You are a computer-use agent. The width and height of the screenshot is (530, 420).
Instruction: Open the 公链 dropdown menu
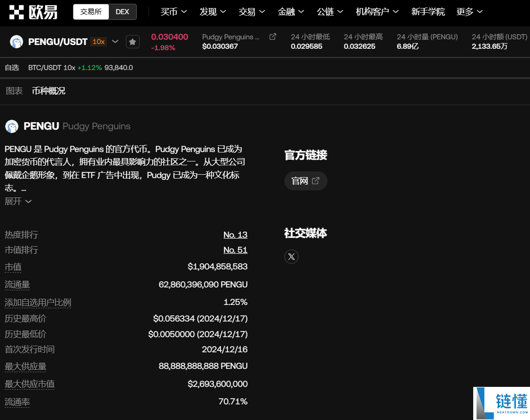tap(330, 12)
